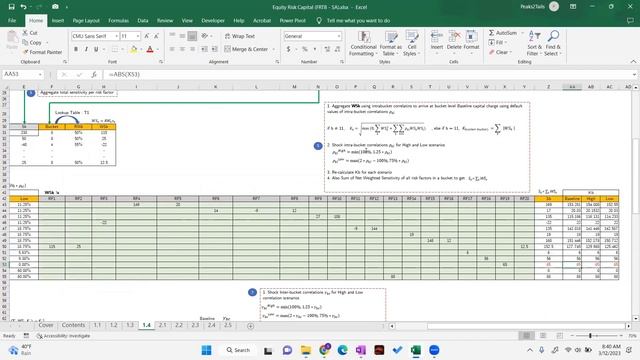Click the camera icon in quick access toolbar
Screen dimensions: 640x360
pos(55,7)
